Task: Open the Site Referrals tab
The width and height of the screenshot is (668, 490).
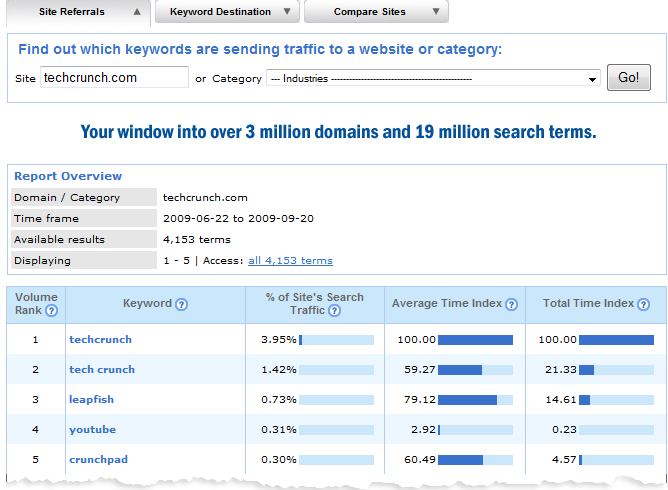Action: click(x=78, y=12)
